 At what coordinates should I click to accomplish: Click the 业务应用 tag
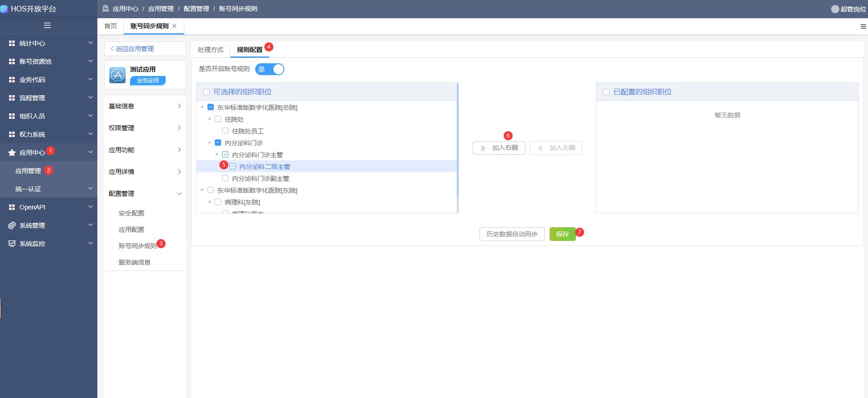[x=148, y=81]
